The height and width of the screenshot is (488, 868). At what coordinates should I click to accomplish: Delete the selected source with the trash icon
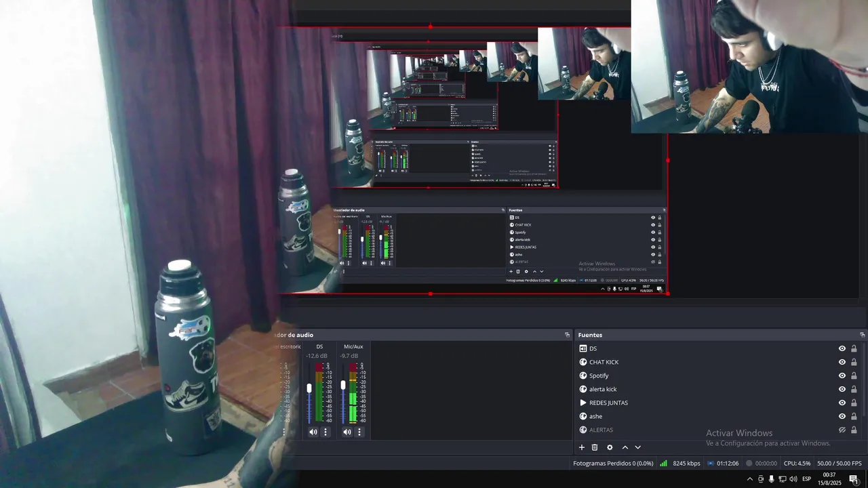tap(595, 447)
